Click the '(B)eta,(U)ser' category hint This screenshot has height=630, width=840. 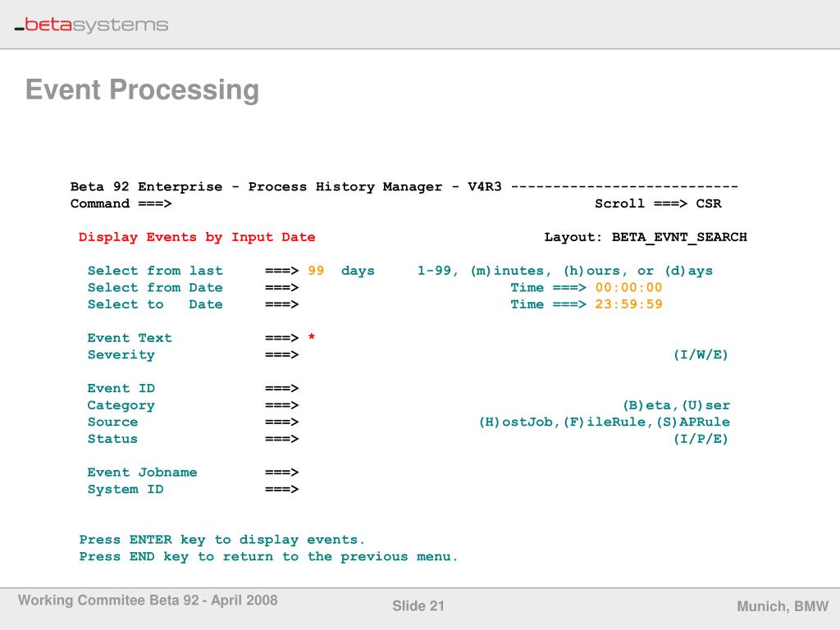[x=676, y=405]
